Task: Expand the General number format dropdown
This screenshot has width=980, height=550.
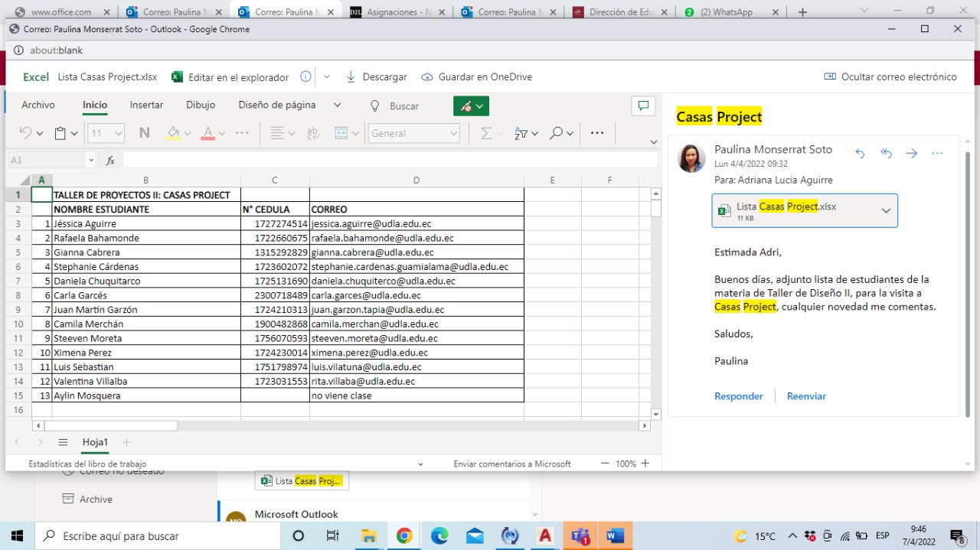Action: [452, 133]
